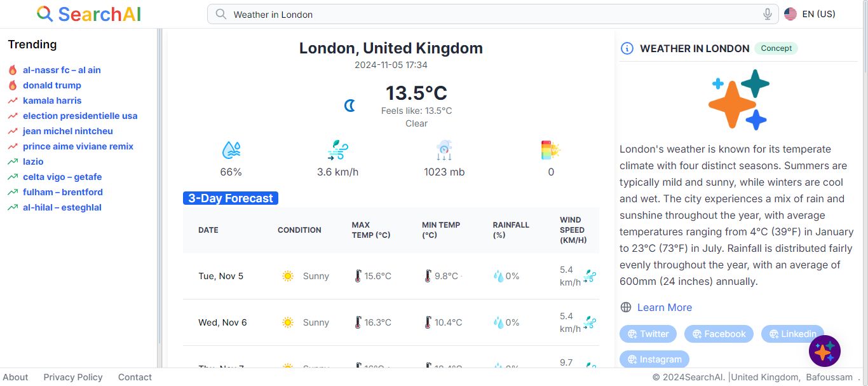Click the humidity droplet icon

pos(231,150)
